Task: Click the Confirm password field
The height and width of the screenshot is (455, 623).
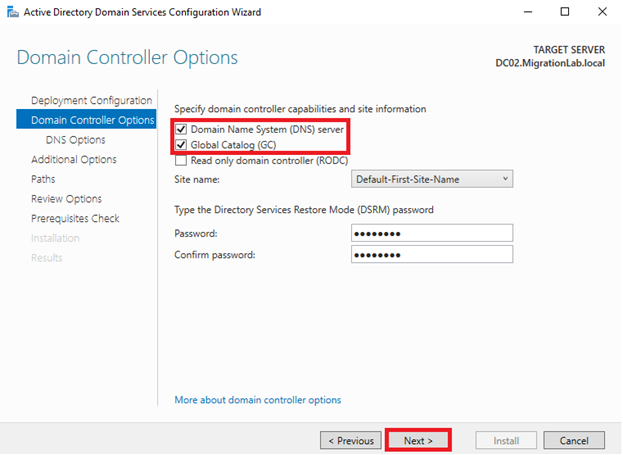Action: click(x=432, y=255)
